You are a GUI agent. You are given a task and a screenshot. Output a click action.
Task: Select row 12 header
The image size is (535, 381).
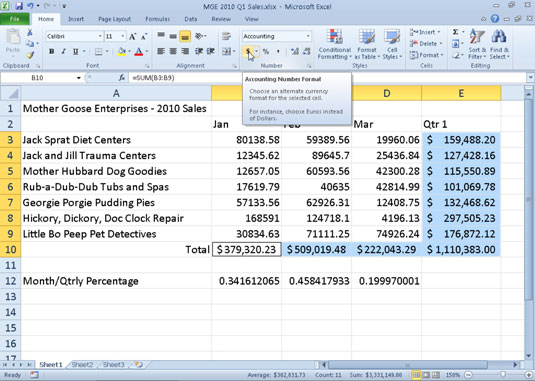[x=10, y=281]
